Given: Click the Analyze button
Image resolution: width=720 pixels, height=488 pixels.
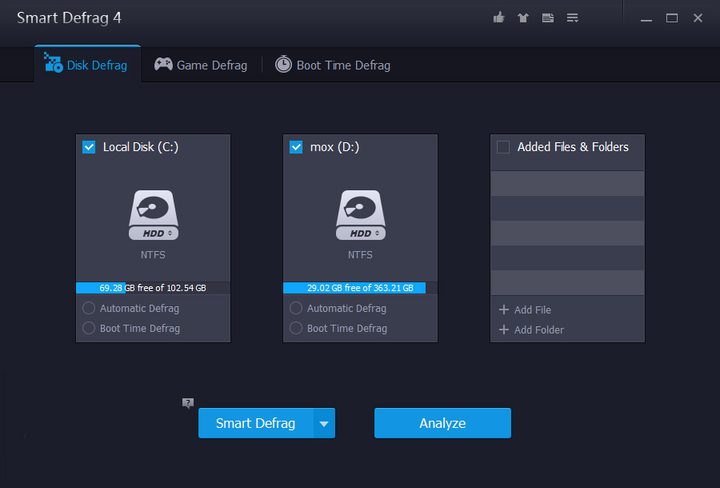Looking at the screenshot, I should (443, 423).
